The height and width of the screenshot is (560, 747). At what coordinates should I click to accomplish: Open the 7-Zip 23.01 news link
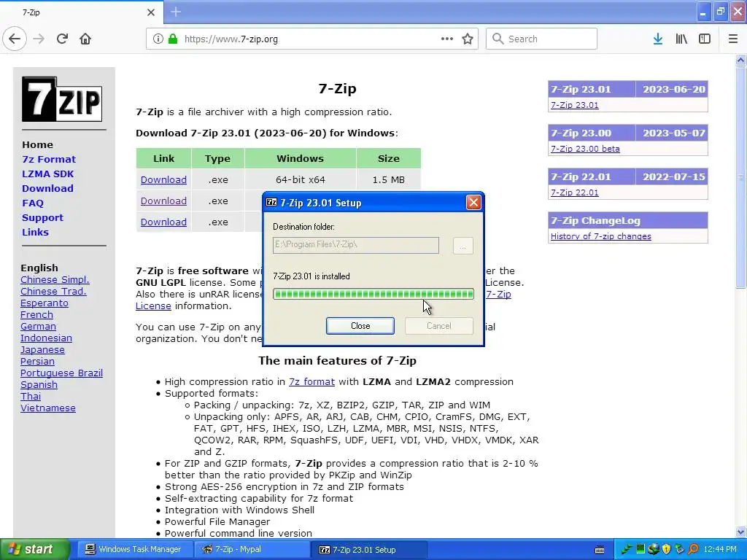coord(575,105)
